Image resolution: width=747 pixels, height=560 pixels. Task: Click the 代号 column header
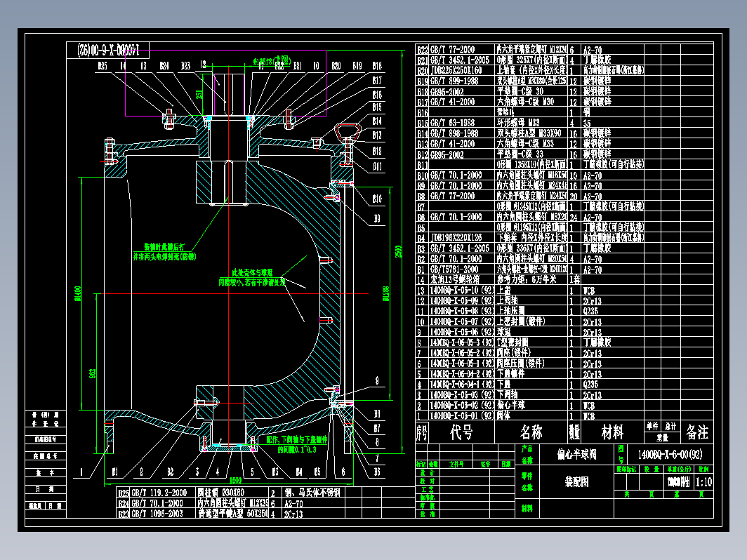(461, 432)
